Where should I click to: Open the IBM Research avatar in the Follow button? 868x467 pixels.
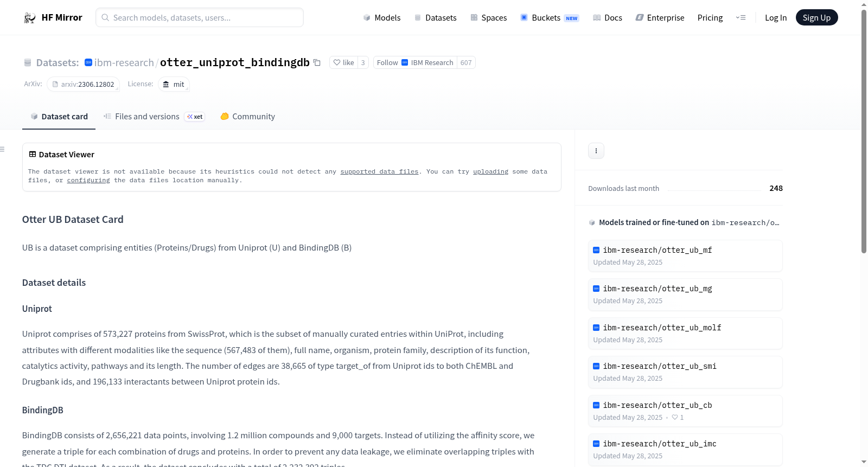[405, 63]
